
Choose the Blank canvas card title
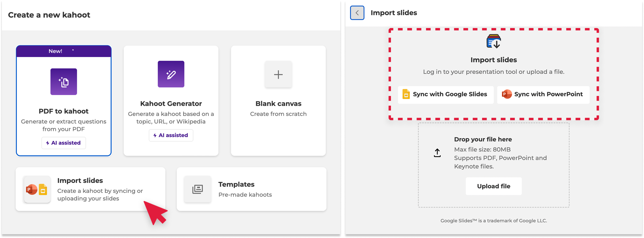click(278, 104)
